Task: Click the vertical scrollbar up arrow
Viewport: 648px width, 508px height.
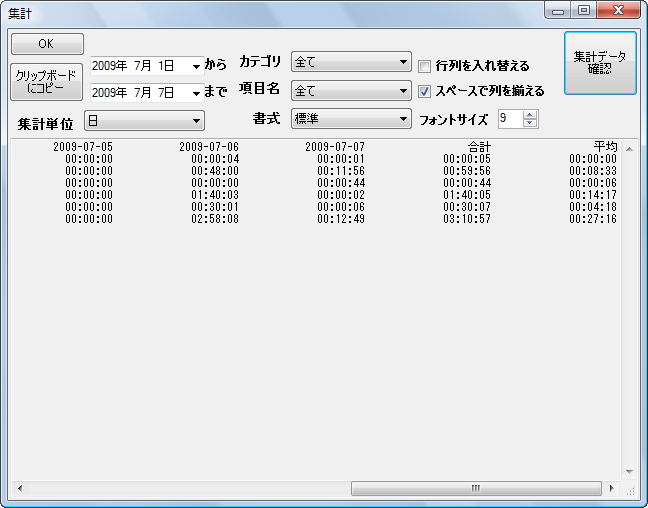Action: coord(629,151)
